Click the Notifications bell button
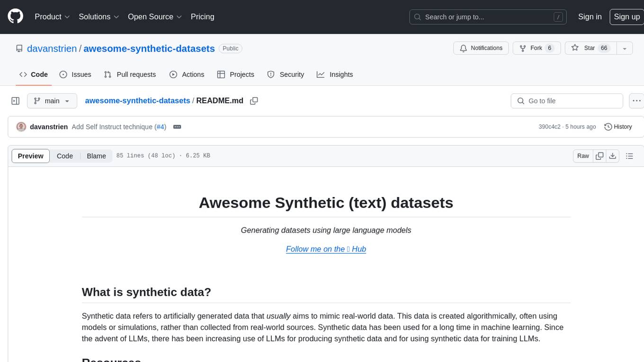Screen dimensions: 644x362 pos(481,48)
